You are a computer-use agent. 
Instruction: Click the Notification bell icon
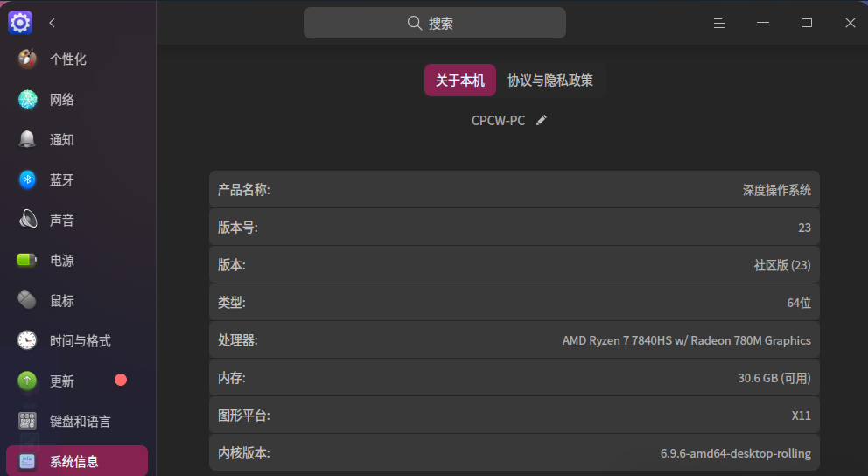(x=27, y=140)
